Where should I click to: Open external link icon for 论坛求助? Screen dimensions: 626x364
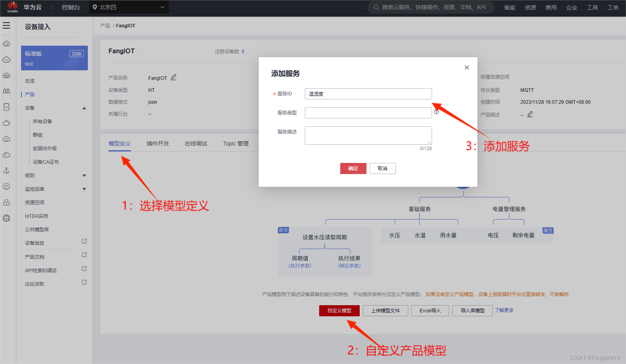coord(84,282)
